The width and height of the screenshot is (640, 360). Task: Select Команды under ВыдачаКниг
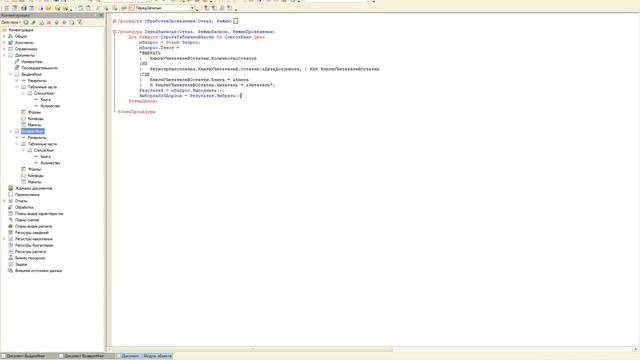point(36,118)
